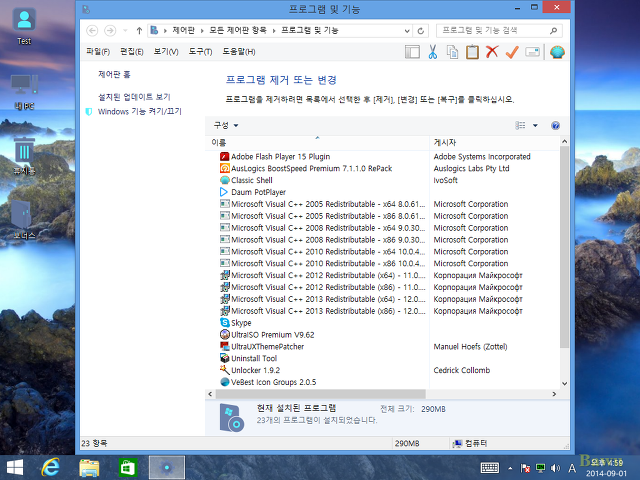Select the Unlocker 1.9.2 wand icon

coord(224,370)
